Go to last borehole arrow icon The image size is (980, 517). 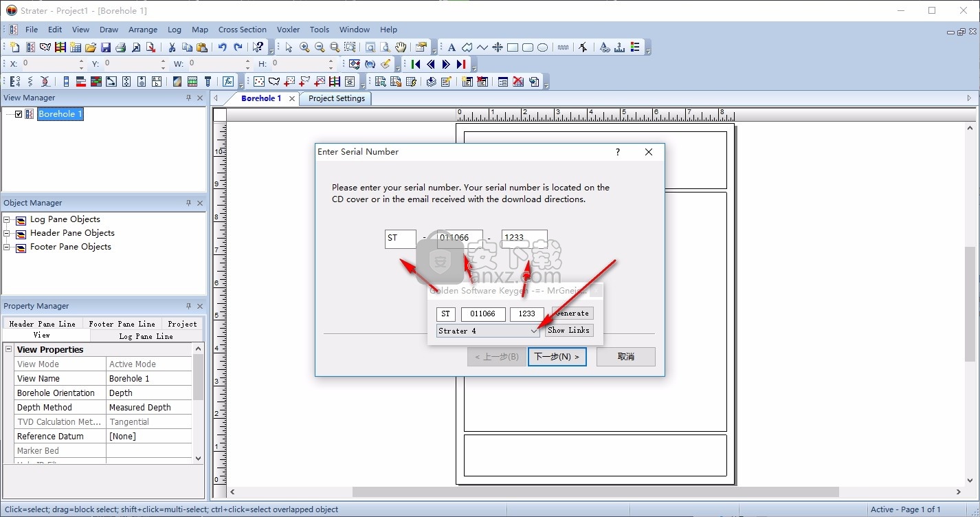[461, 65]
